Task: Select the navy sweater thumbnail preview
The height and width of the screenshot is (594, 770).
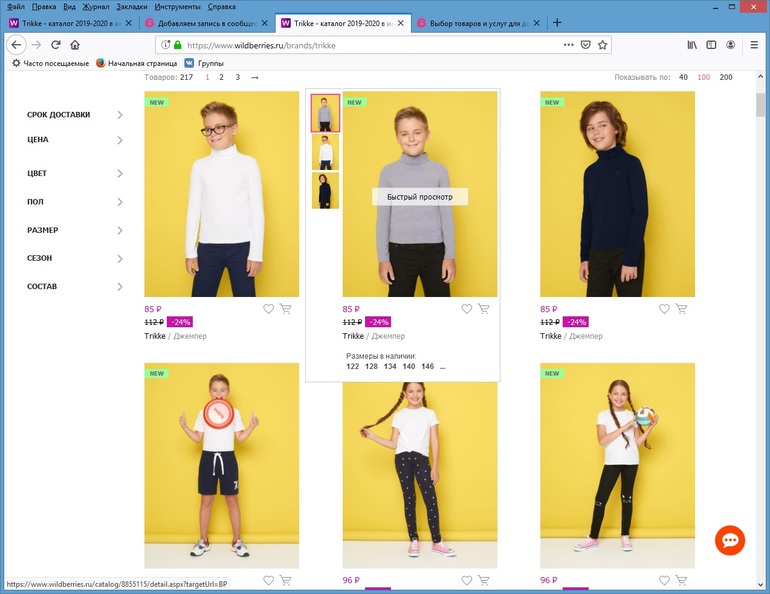Action: tap(325, 191)
